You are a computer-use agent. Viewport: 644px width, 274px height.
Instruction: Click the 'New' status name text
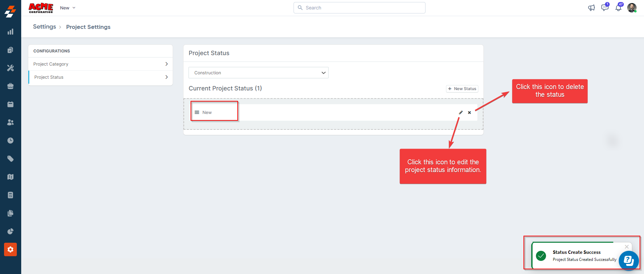tap(207, 112)
